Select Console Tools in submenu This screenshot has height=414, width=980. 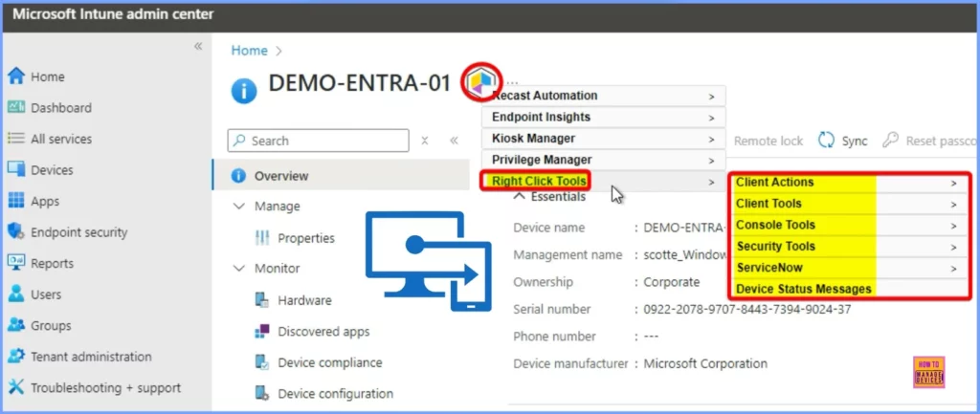pos(847,225)
